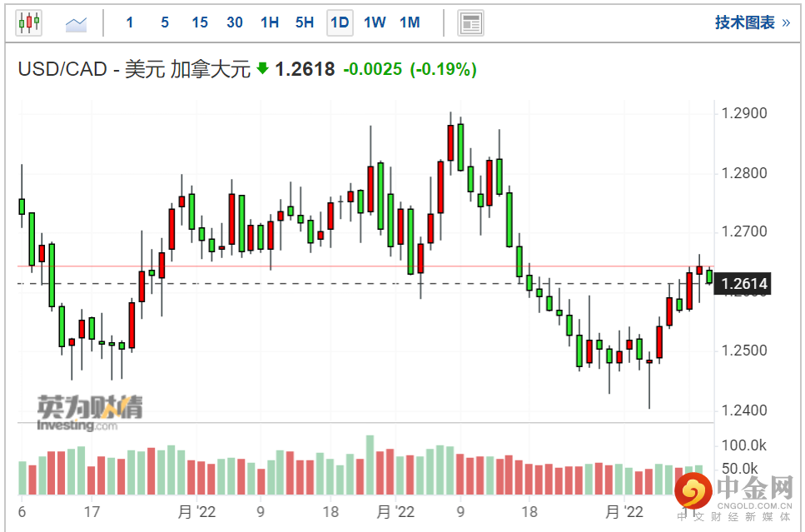
Task: Click the USD/CAD 美元 加拿大元 title
Action: point(134,69)
